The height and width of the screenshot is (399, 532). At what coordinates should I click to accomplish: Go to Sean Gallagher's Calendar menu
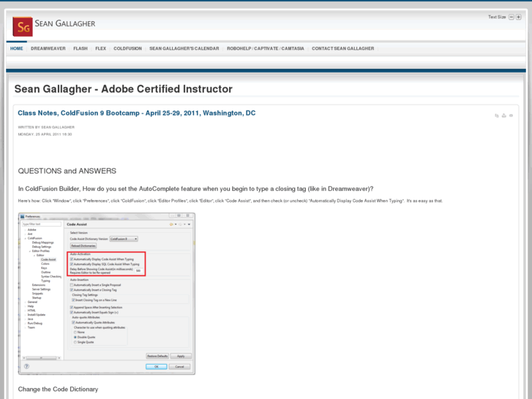(184, 48)
